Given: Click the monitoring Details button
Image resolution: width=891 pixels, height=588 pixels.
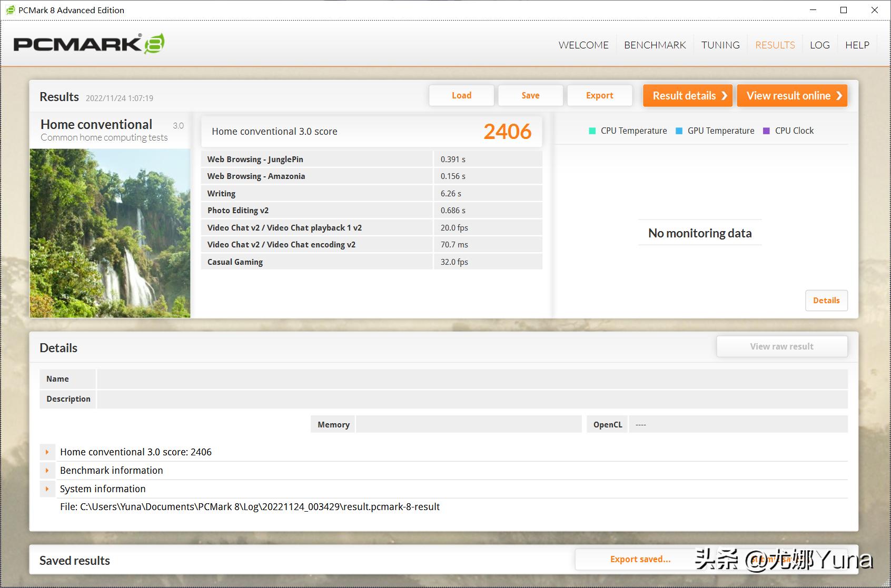Looking at the screenshot, I should [826, 301].
